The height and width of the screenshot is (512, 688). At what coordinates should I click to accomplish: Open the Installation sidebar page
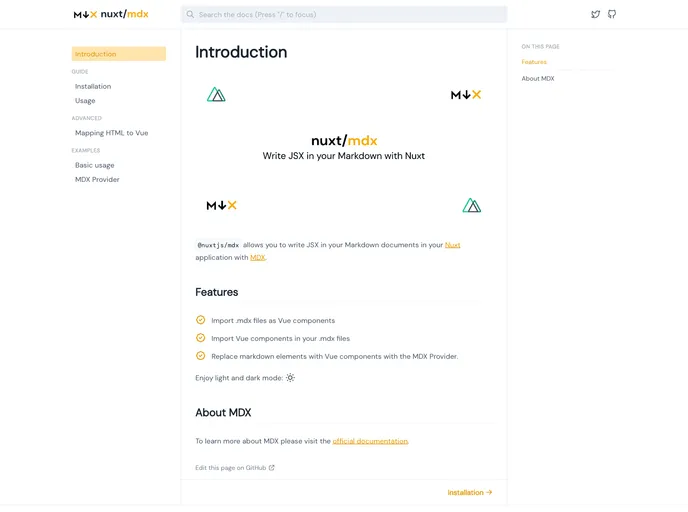tap(93, 86)
